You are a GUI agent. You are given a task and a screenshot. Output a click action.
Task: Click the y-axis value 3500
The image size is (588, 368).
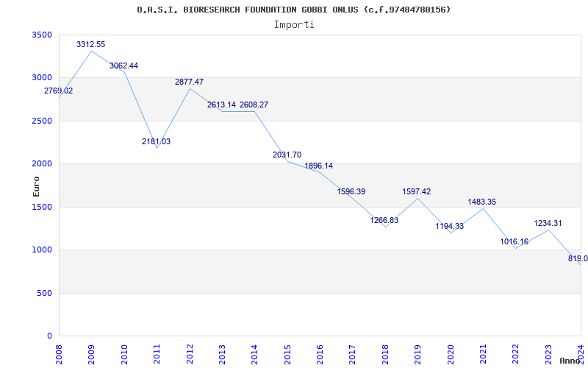tap(42, 35)
